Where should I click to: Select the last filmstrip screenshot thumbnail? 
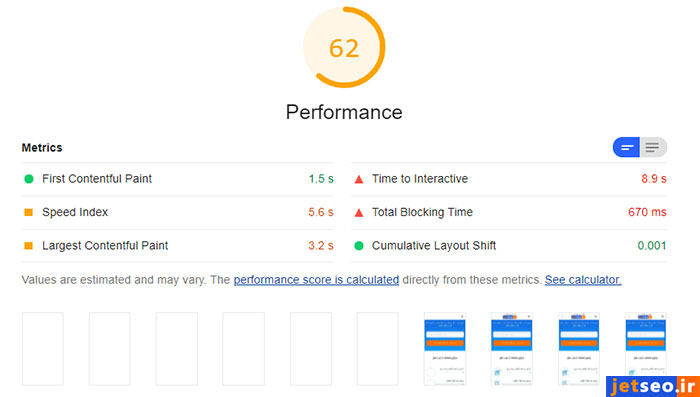coord(646,349)
